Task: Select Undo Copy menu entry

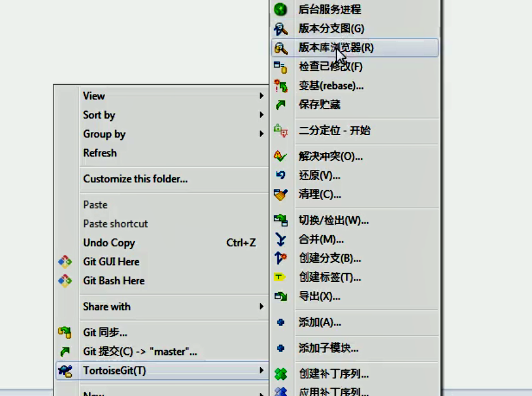Action: click(162, 243)
